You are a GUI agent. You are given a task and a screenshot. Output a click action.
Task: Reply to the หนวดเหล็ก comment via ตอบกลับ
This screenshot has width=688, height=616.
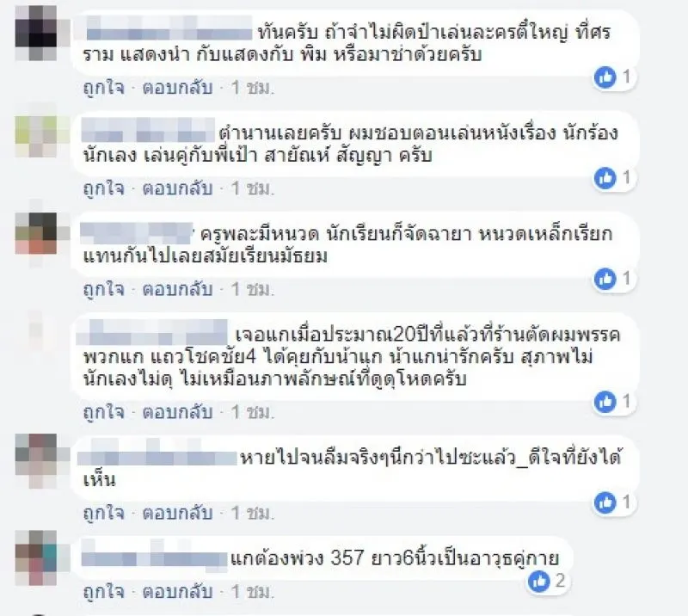pos(177,289)
